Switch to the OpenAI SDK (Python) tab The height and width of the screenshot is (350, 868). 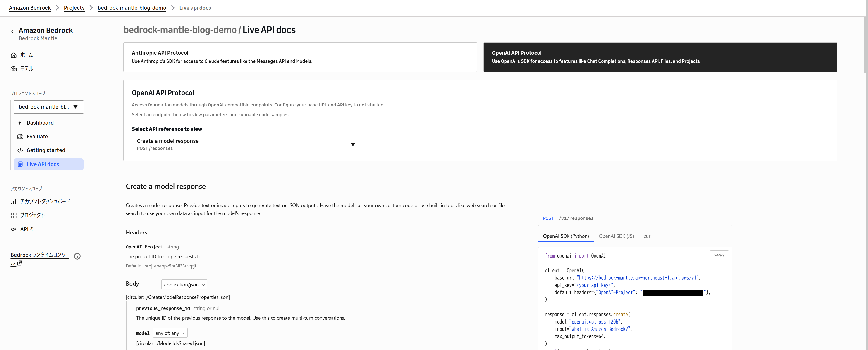[x=566, y=236]
